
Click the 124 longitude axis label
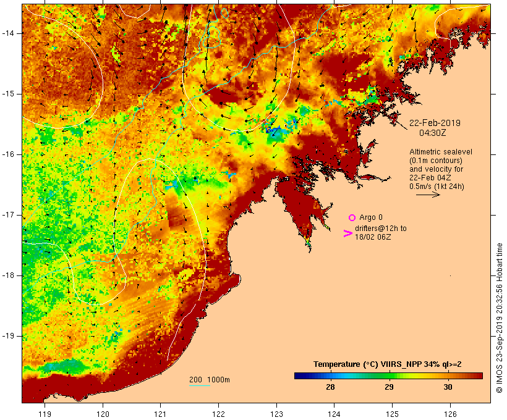tap(334, 414)
